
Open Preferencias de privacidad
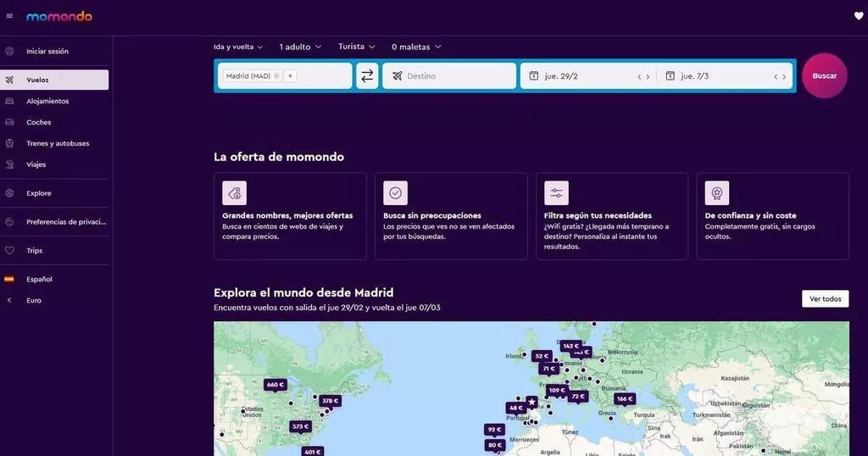click(x=54, y=221)
